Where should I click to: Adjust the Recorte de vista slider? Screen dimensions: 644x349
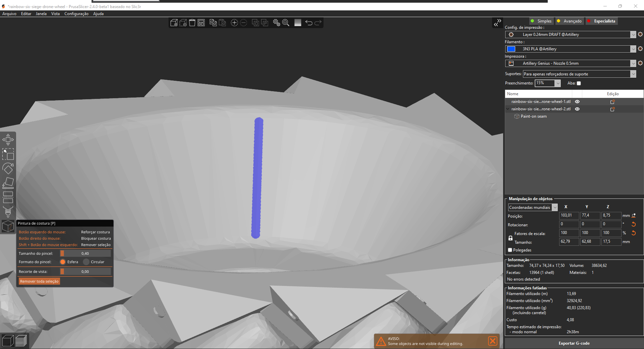(85, 272)
